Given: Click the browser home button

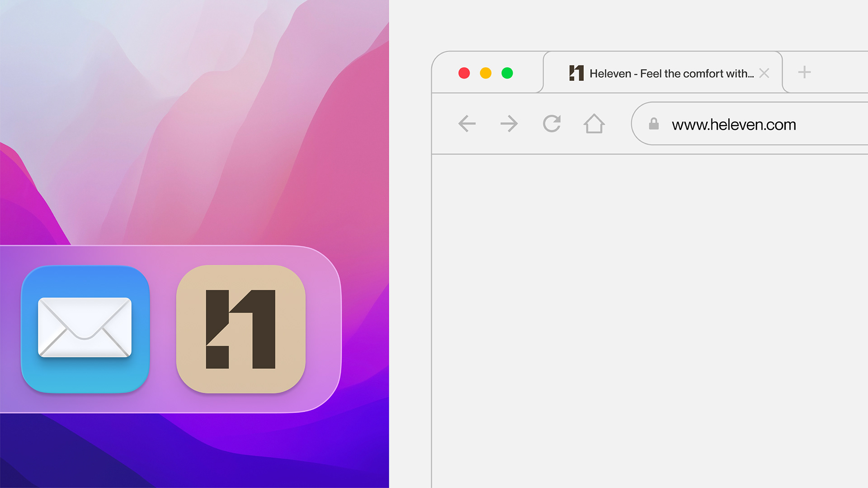Looking at the screenshot, I should tap(594, 123).
